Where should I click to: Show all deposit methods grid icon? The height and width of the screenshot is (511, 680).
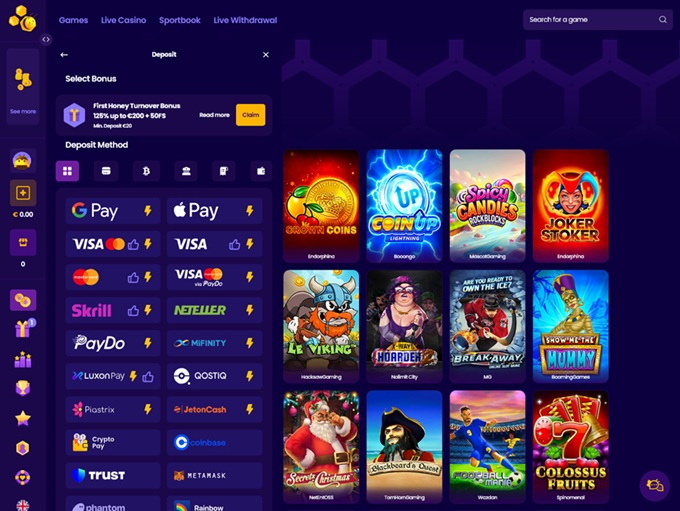pyautogui.click(x=68, y=171)
